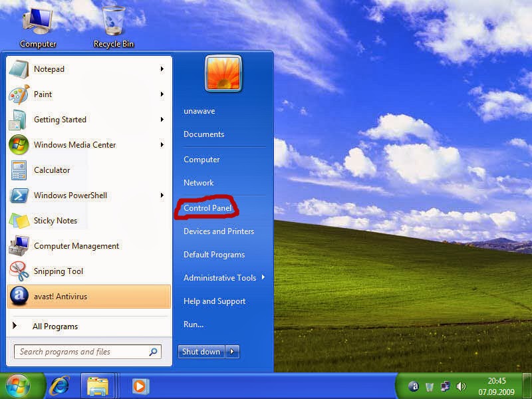Launch Calculator via its icon
532x399 pixels.
click(x=19, y=170)
